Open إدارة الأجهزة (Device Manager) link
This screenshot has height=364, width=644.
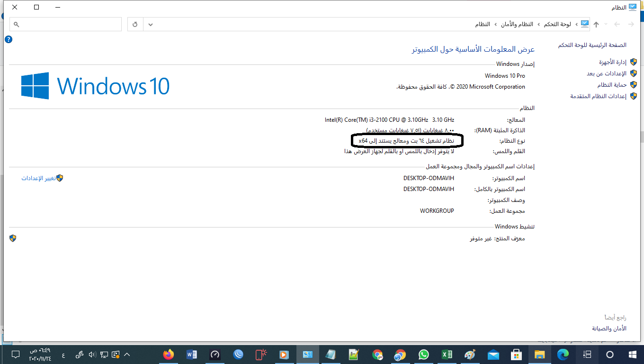(613, 62)
